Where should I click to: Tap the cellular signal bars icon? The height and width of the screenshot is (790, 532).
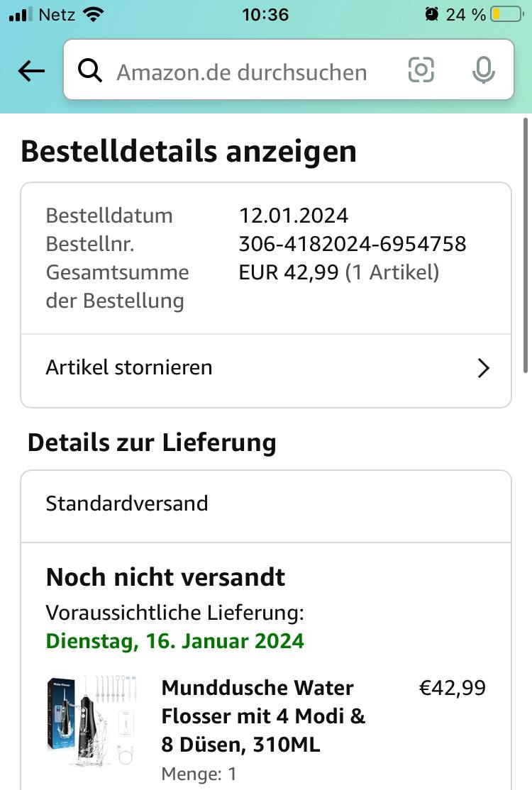coord(21,14)
